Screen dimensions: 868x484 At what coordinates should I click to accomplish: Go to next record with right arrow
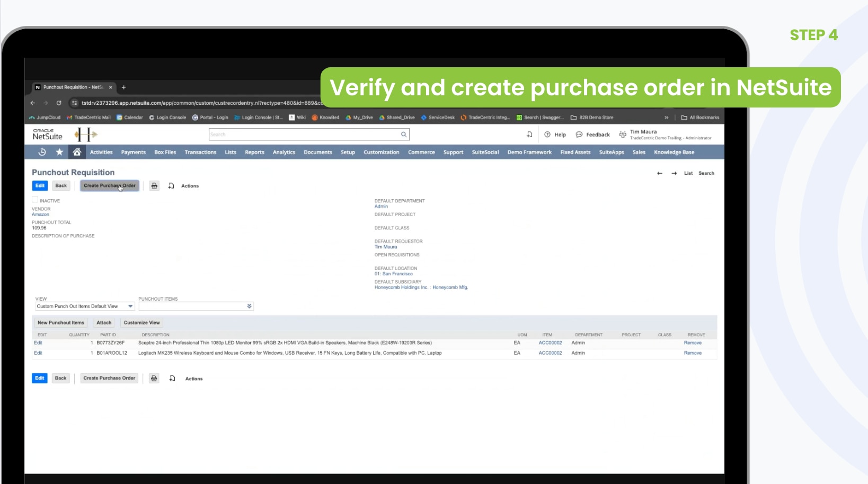click(674, 173)
